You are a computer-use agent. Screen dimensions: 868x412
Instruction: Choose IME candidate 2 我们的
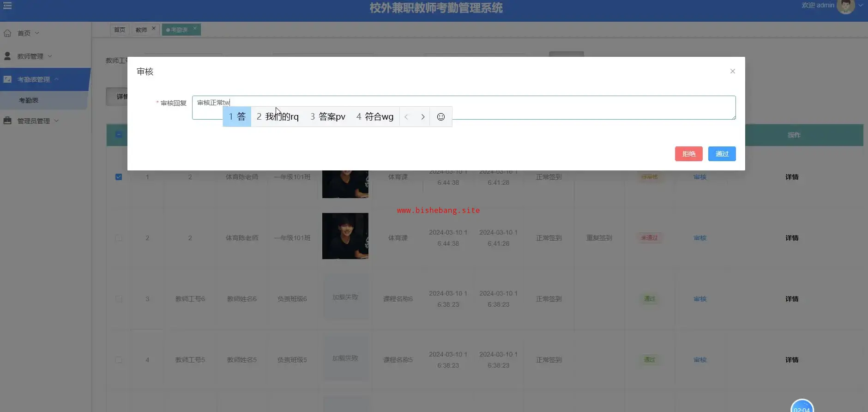click(x=277, y=117)
